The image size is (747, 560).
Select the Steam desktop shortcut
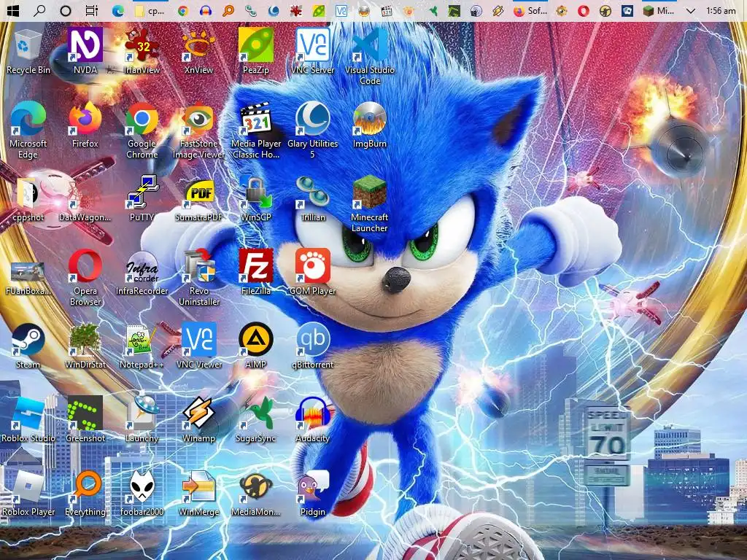[x=28, y=346]
